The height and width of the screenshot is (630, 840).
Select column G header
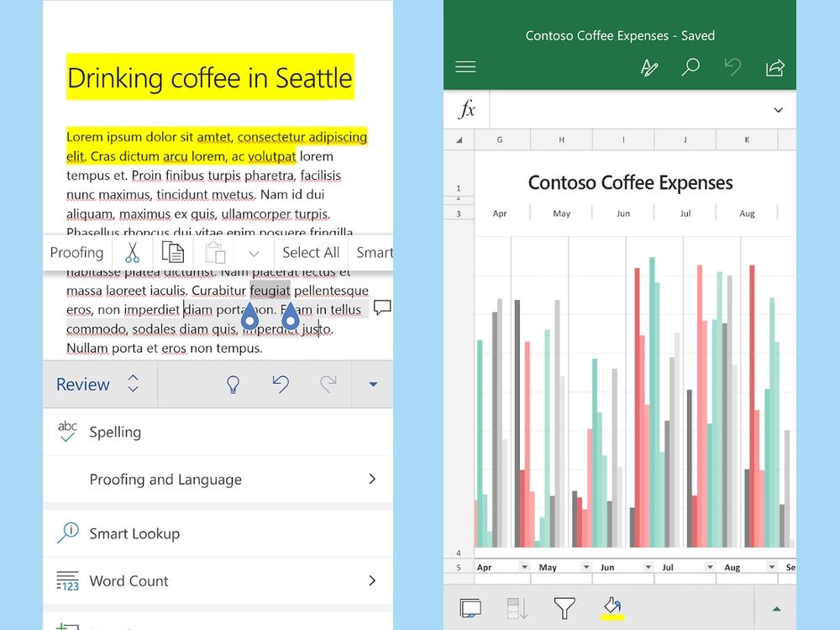500,139
